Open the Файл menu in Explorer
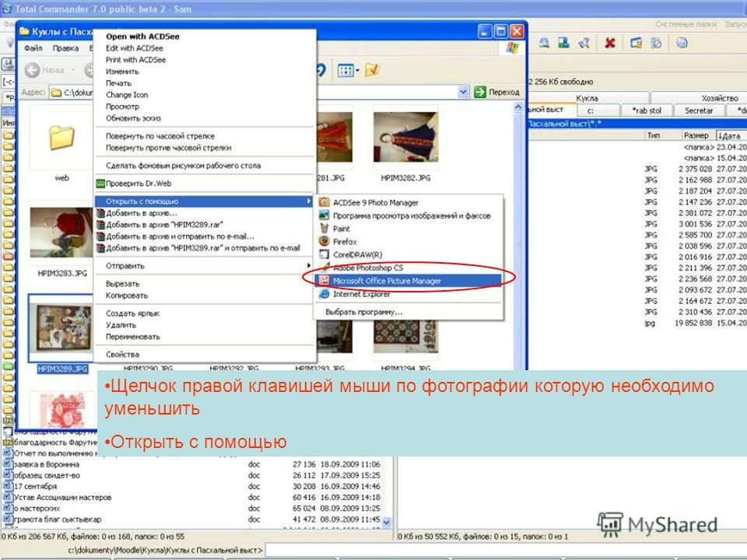This screenshot has width=747, height=560. tap(33, 48)
